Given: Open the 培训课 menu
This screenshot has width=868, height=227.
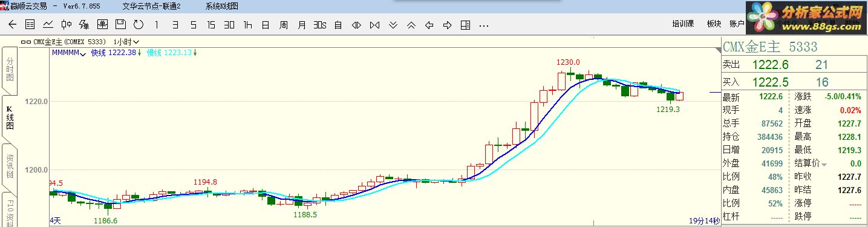Looking at the screenshot, I should (x=683, y=24).
